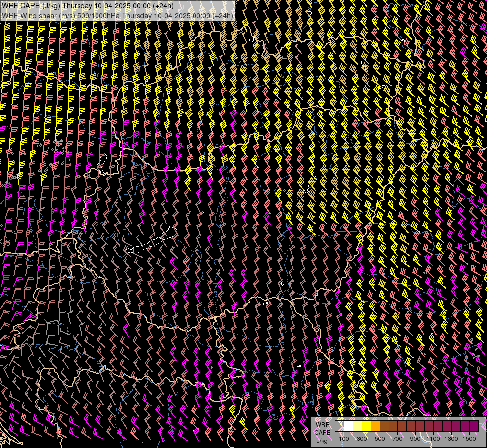
Task: Click the orange legend swatch
Action: tap(376, 426)
